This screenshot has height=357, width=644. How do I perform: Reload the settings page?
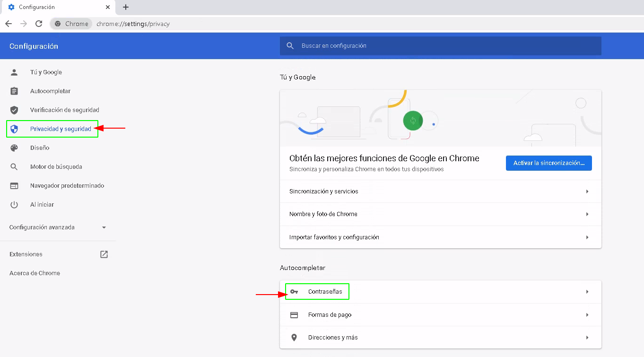point(39,24)
